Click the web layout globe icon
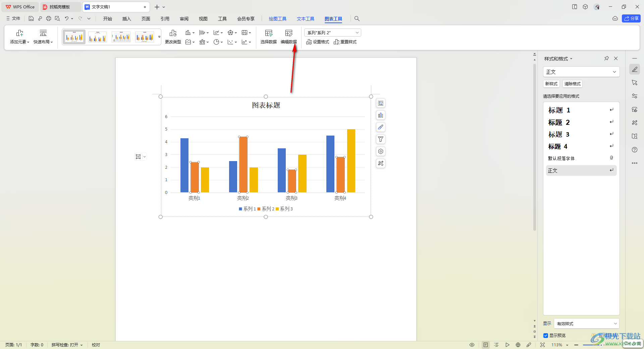This screenshot has height=349, width=644. point(518,345)
